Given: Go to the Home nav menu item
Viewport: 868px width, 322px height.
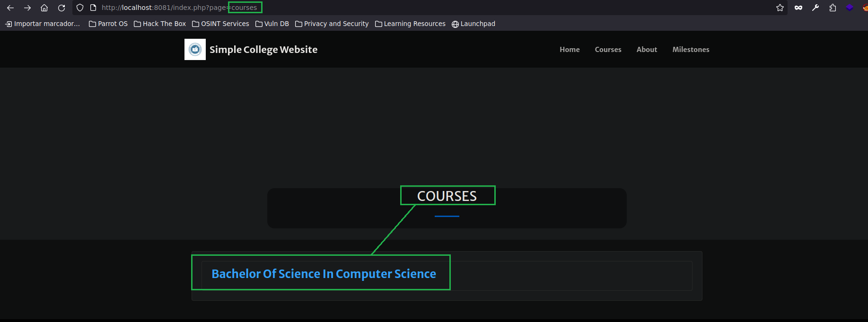Looking at the screenshot, I should [570, 50].
